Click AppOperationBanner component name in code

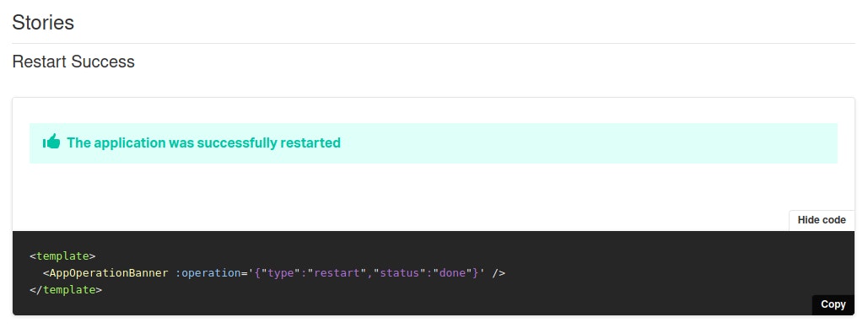point(109,272)
